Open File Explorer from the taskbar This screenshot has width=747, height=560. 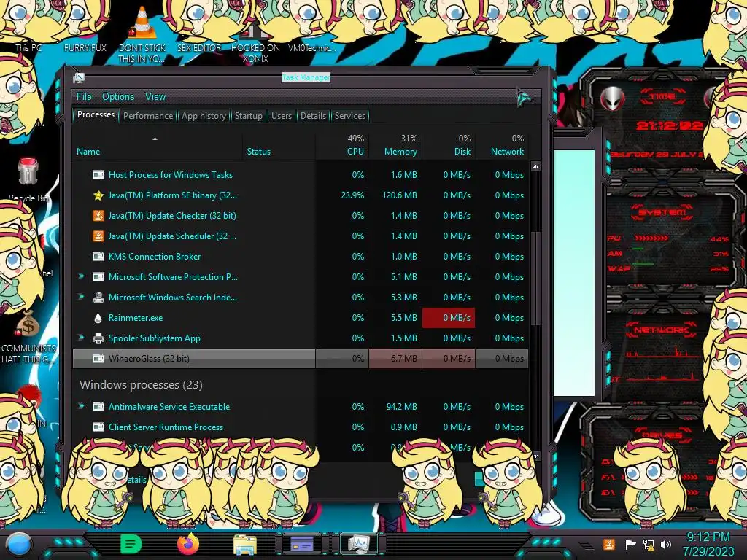click(245, 544)
